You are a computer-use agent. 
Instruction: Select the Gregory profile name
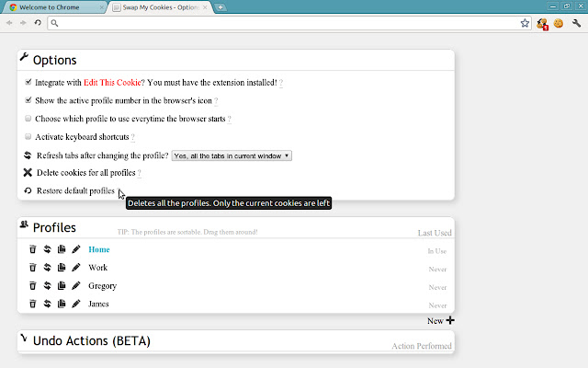coord(102,286)
